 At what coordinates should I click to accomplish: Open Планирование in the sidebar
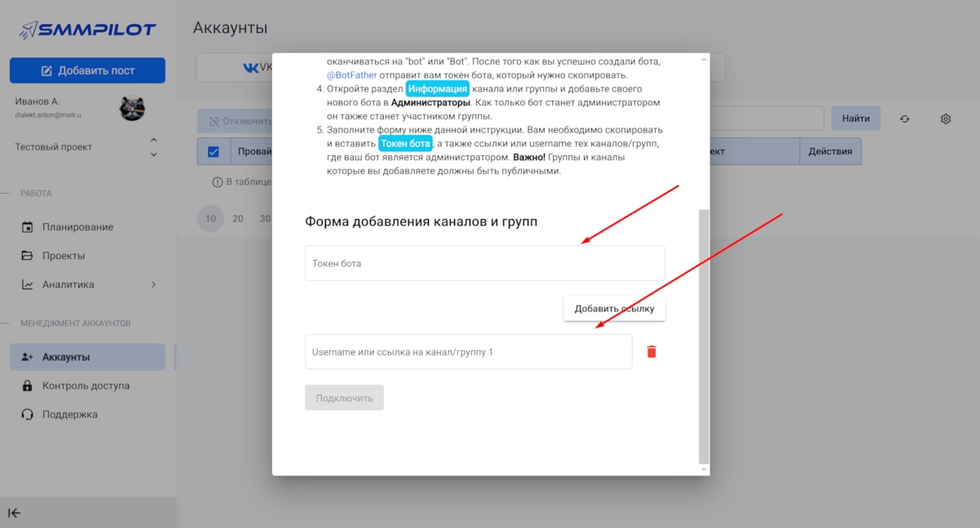coord(87,227)
